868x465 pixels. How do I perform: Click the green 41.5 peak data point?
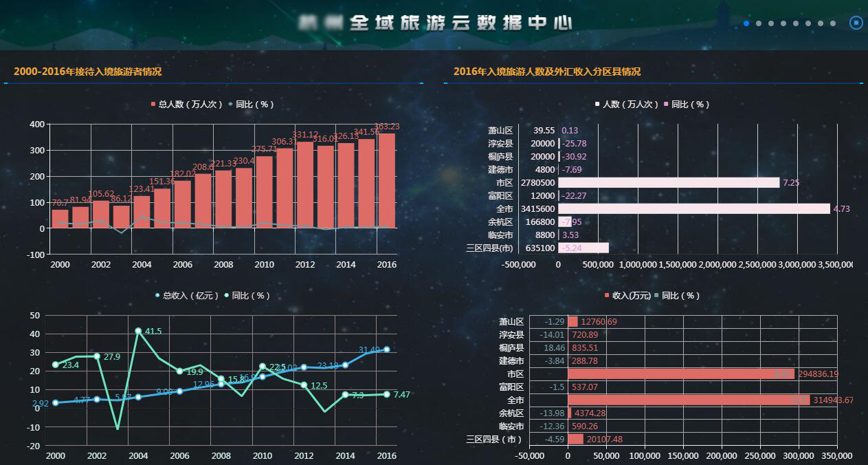click(x=138, y=331)
